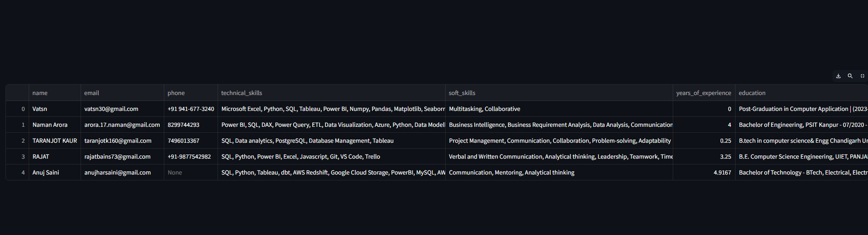Select SQL, Python, Power BI, Excel cell
The height and width of the screenshot is (235, 868).
pos(331,156)
